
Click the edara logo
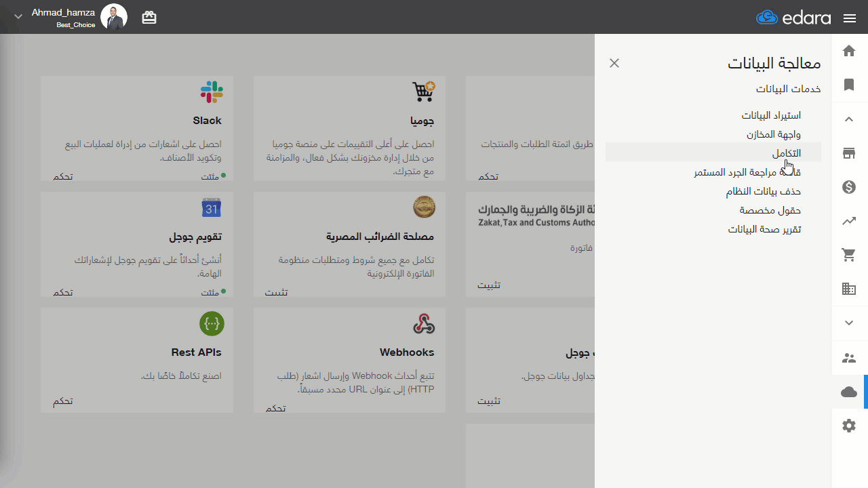793,18
